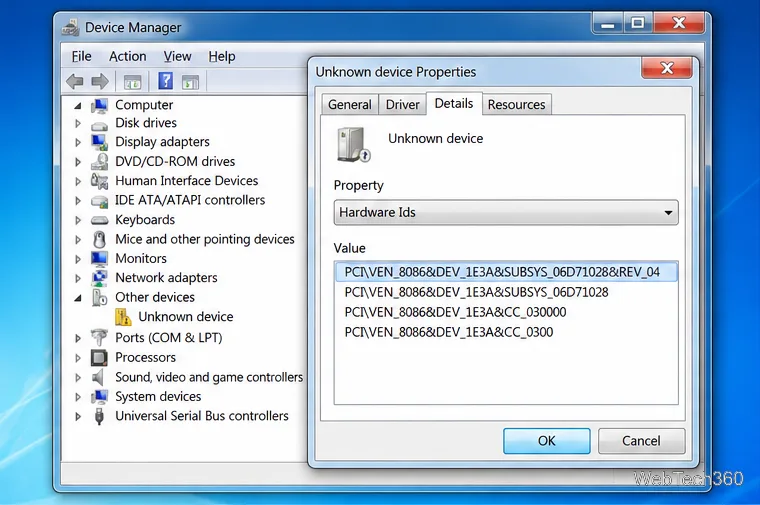Open the Hardware Ids property dropdown
Viewport: 760px width, 505px height.
(506, 212)
